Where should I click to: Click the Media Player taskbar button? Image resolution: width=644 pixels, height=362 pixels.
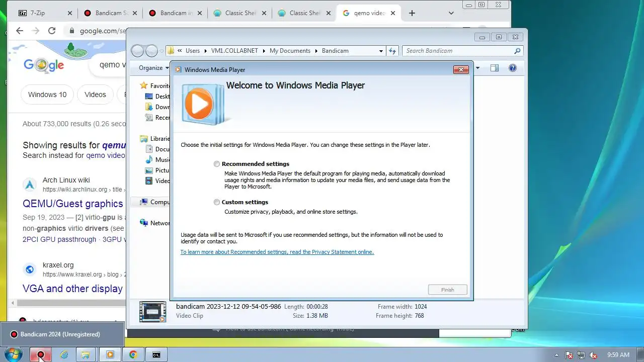110,354
